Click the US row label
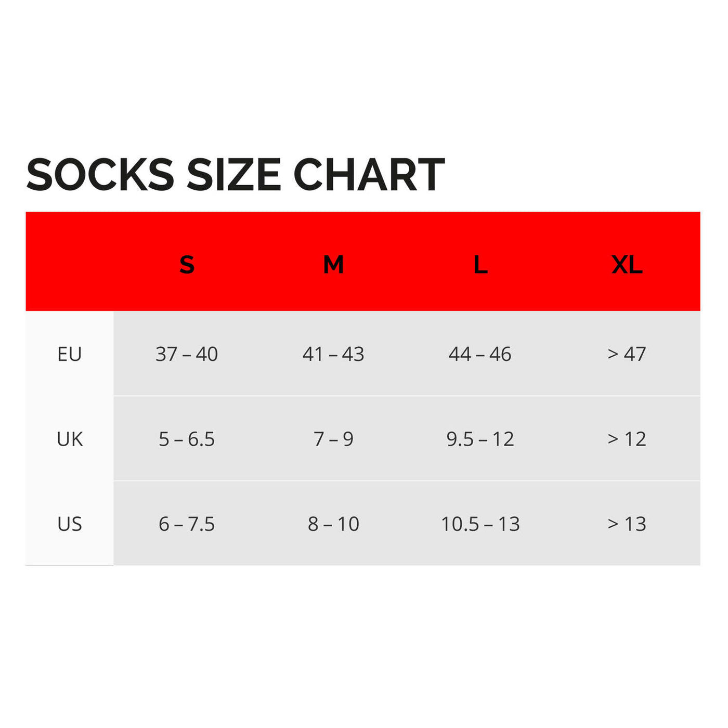This screenshot has height=728, width=728. 70,524
